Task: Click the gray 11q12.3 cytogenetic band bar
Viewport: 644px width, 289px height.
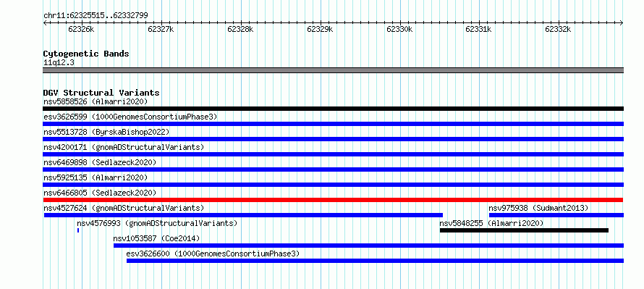Action: pos(333,70)
